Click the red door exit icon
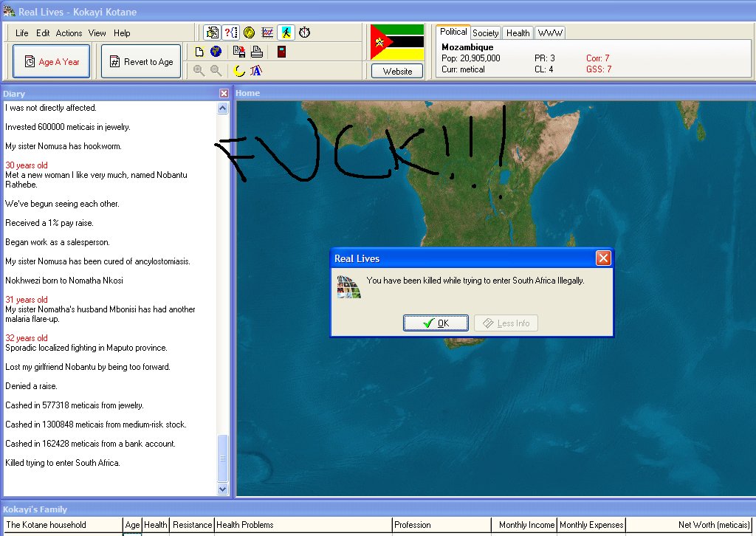756x536 pixels. (x=281, y=52)
